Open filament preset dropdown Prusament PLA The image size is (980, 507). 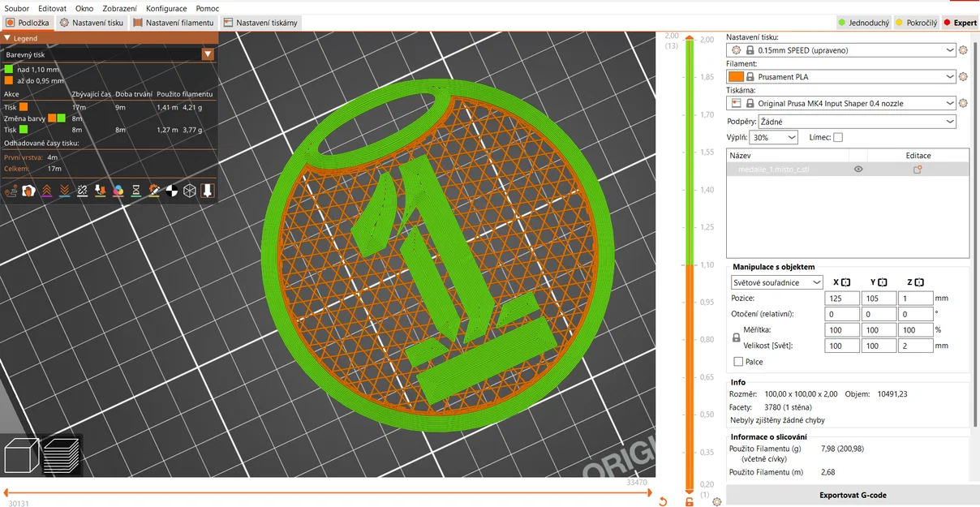(x=841, y=77)
